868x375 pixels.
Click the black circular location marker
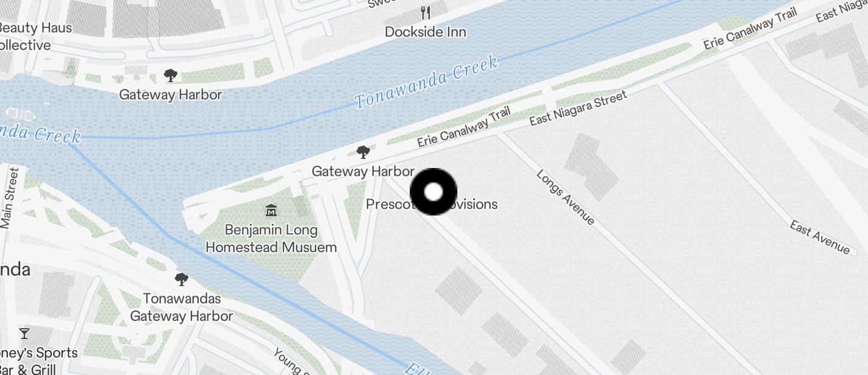[x=433, y=192]
